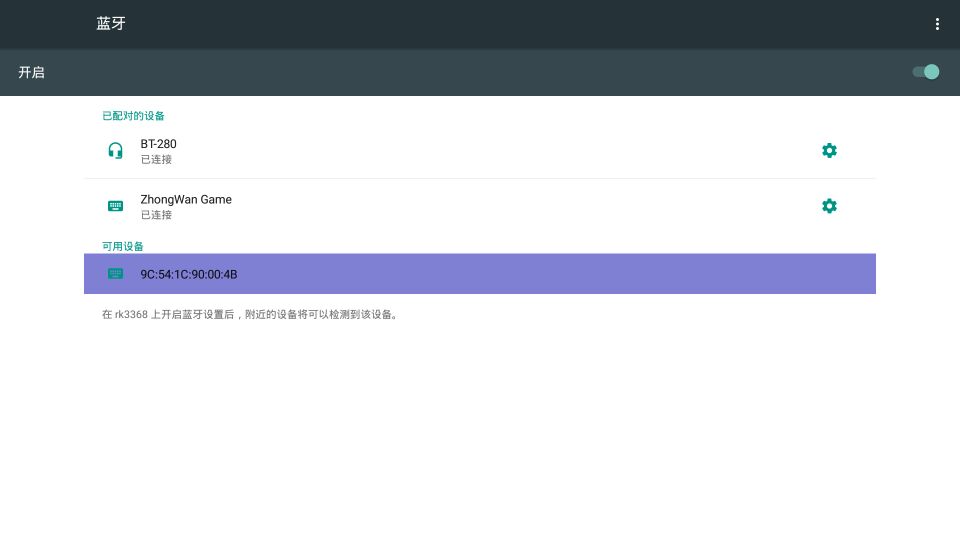The height and width of the screenshot is (540, 960).
Task: Click the 已配对的设备 section header
Action: 133,116
